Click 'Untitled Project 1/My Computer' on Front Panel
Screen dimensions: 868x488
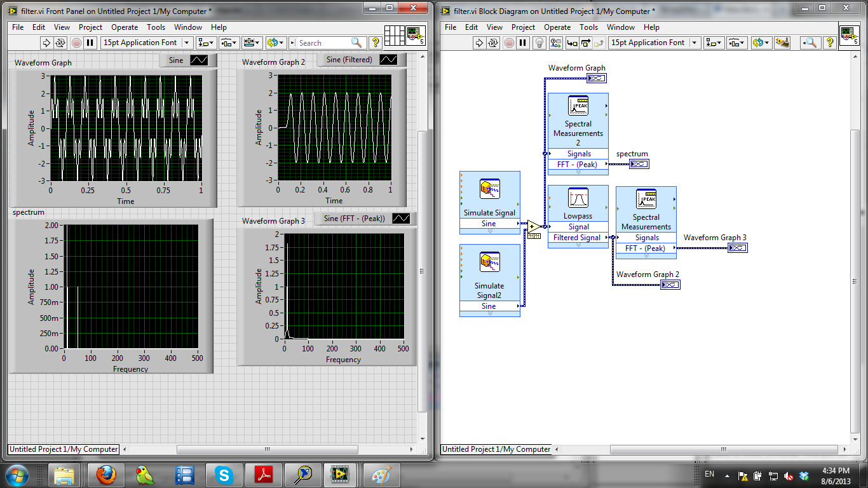click(64, 449)
